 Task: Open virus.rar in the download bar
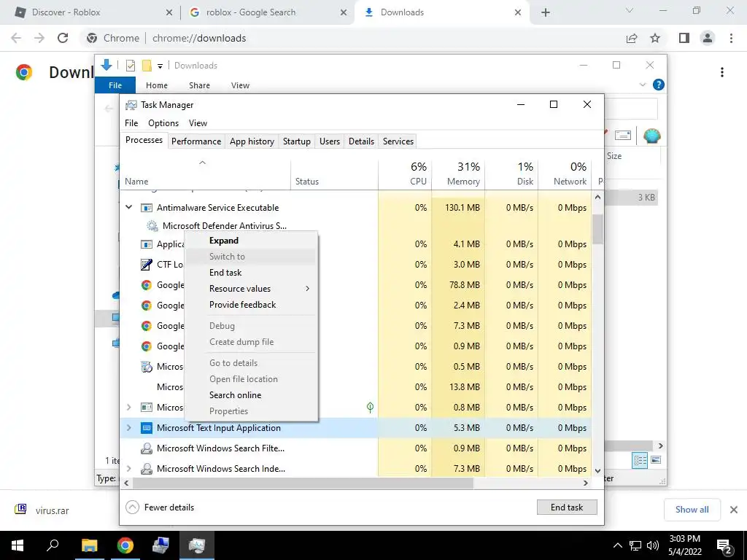click(52, 510)
